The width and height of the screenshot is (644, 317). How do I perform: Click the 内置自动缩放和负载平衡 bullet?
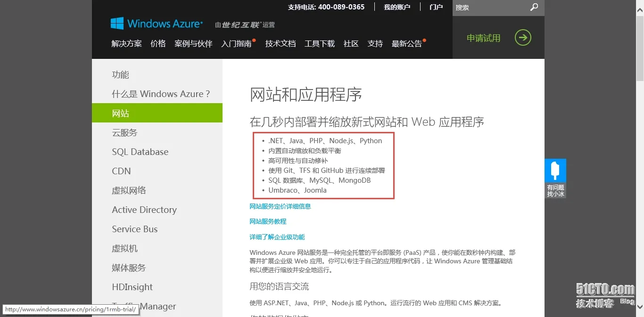tap(305, 151)
